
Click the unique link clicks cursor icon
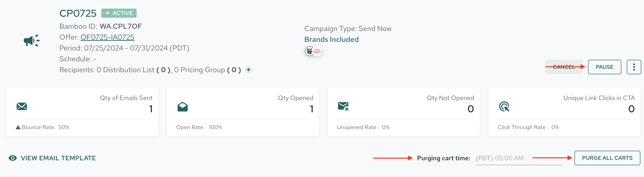(x=504, y=106)
